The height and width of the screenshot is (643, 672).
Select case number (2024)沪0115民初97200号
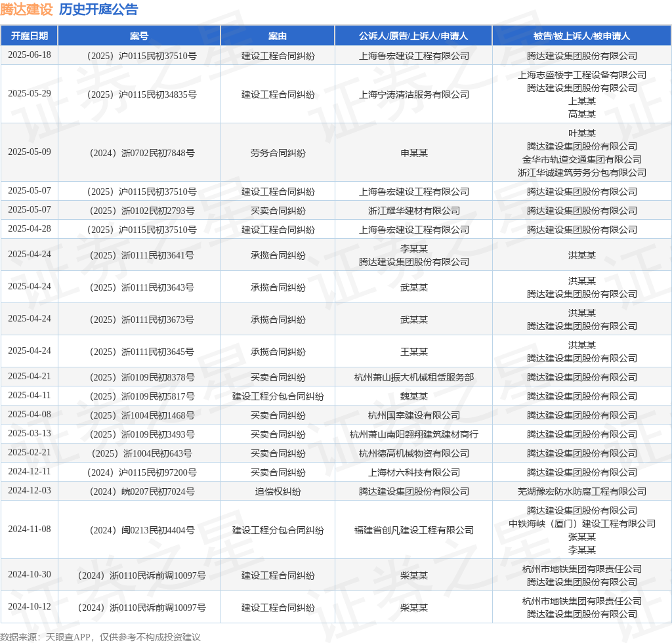point(142,472)
